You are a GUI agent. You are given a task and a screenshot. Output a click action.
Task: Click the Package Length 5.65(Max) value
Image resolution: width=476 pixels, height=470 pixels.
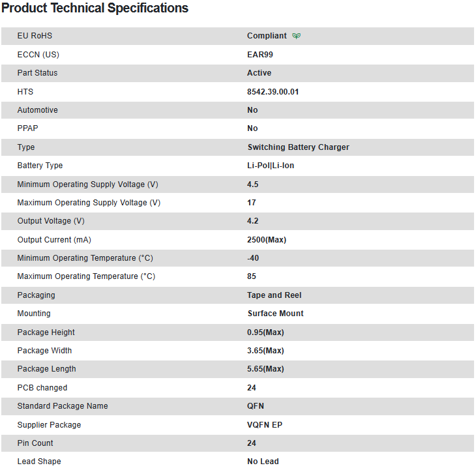265,369
